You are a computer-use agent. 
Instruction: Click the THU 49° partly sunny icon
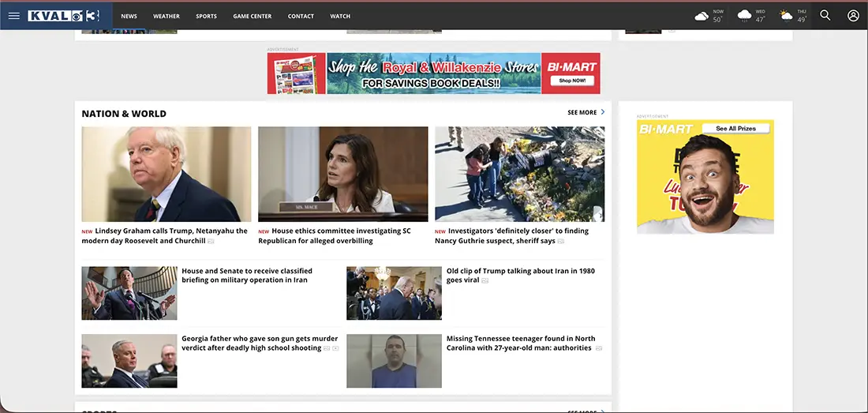[786, 16]
